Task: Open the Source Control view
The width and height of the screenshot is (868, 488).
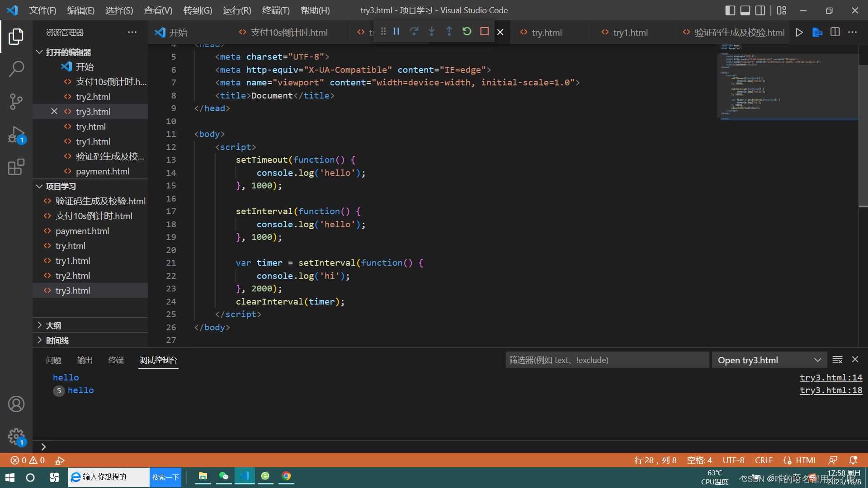Action: point(16,102)
